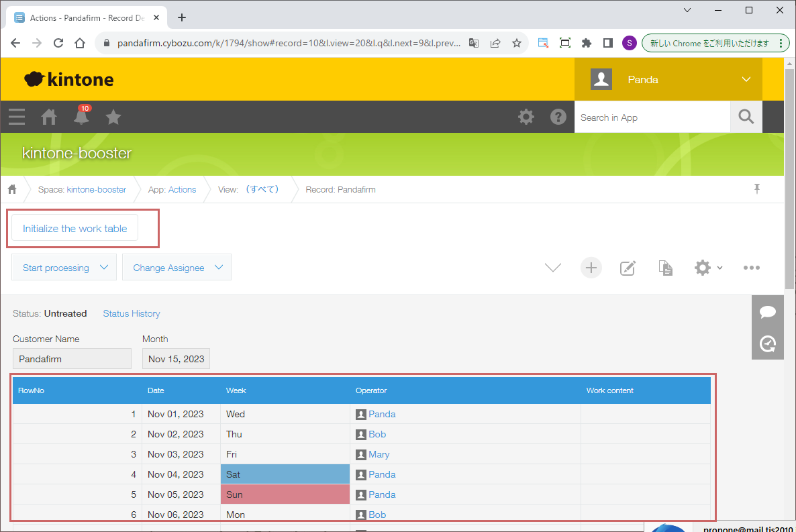Open the favorites star in the toolbar
Image resolution: width=796 pixels, height=532 pixels.
[113, 117]
